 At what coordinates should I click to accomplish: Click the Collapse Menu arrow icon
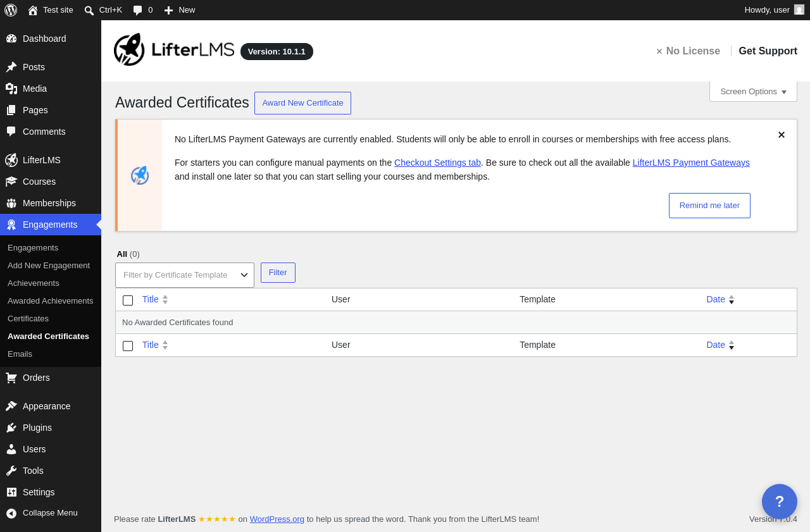click(11, 513)
